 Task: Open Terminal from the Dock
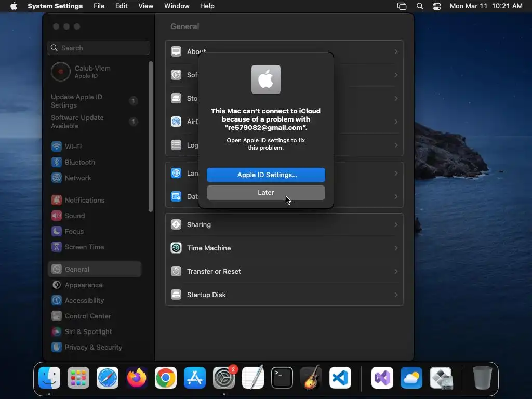[x=282, y=378]
